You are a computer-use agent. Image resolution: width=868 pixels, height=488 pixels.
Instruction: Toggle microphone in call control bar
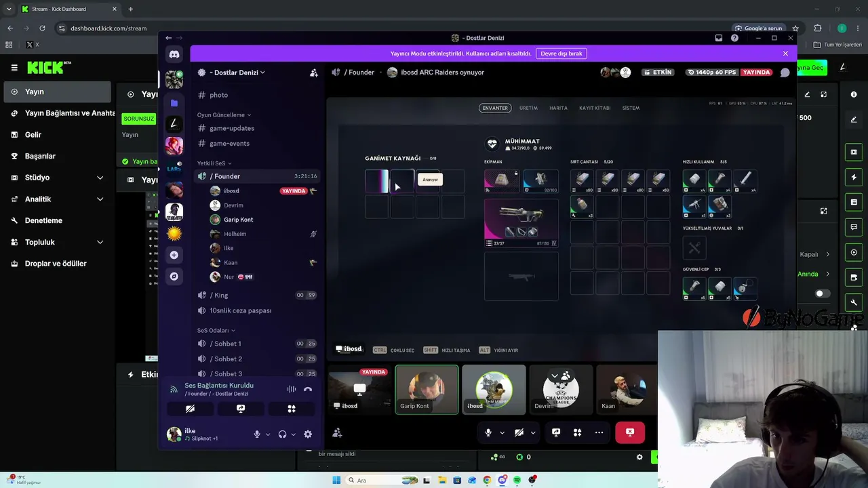(488, 432)
